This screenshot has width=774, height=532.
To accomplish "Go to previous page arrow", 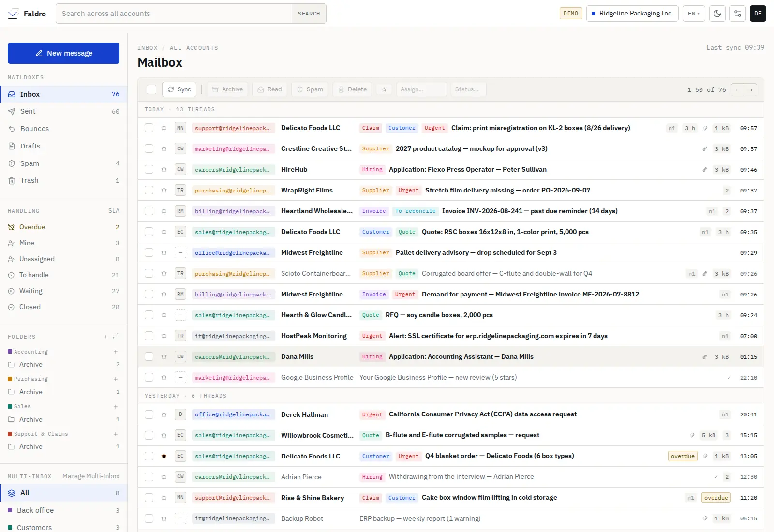I will [x=737, y=89].
